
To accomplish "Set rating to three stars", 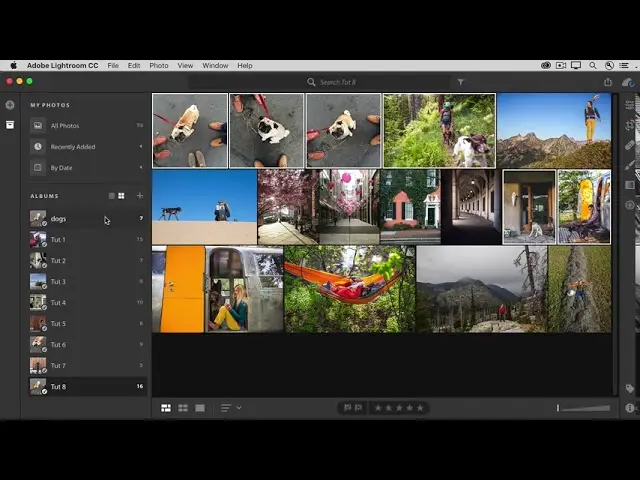I will tap(399, 408).
